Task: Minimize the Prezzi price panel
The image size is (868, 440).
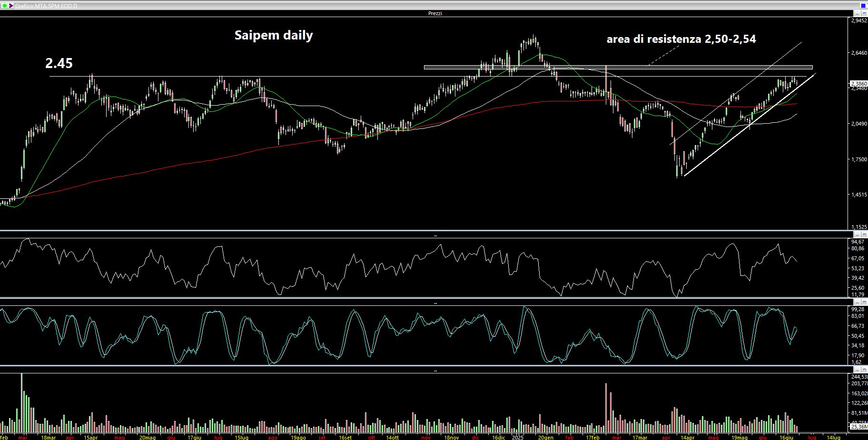Action: pos(857,13)
